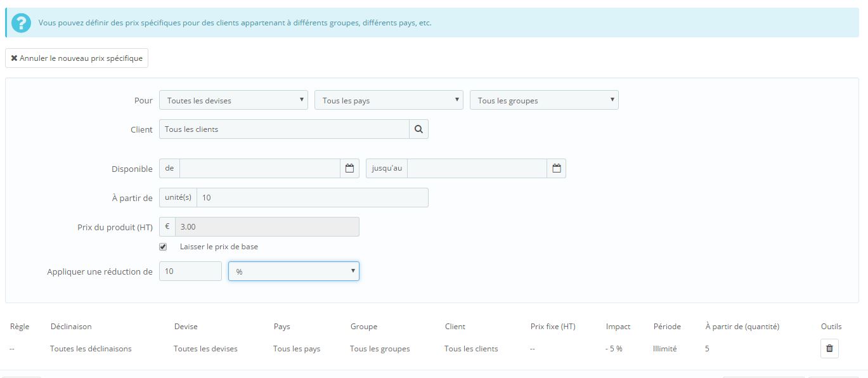Image resolution: width=868 pixels, height=378 pixels.
Task: Open the 'Tous les groupes' group dropdown
Action: [544, 100]
